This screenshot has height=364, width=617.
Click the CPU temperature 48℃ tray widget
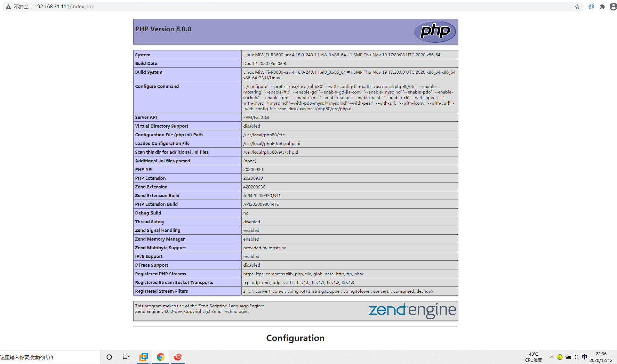tap(533, 357)
